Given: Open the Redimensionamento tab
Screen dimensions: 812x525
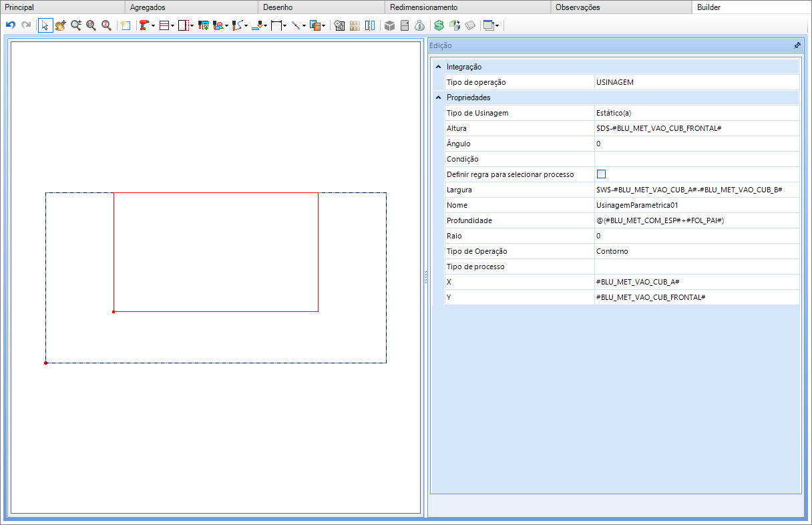Looking at the screenshot, I should (467, 7).
